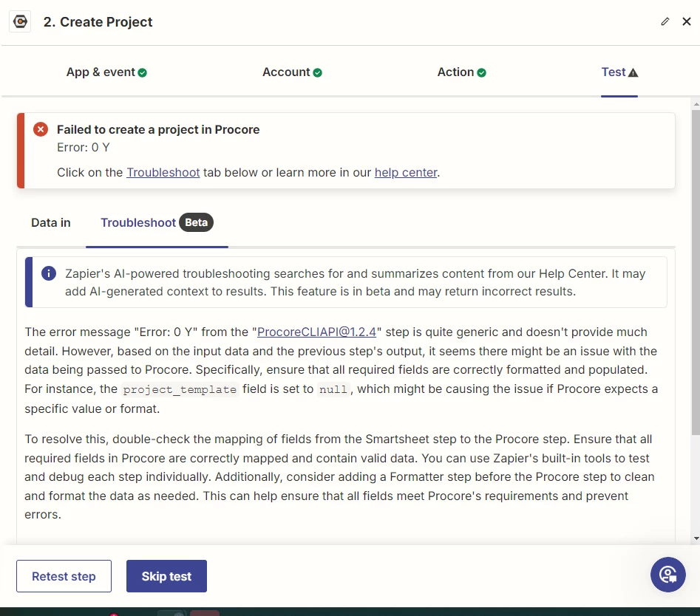Click the project_template code text
700x616 pixels.
180,390
